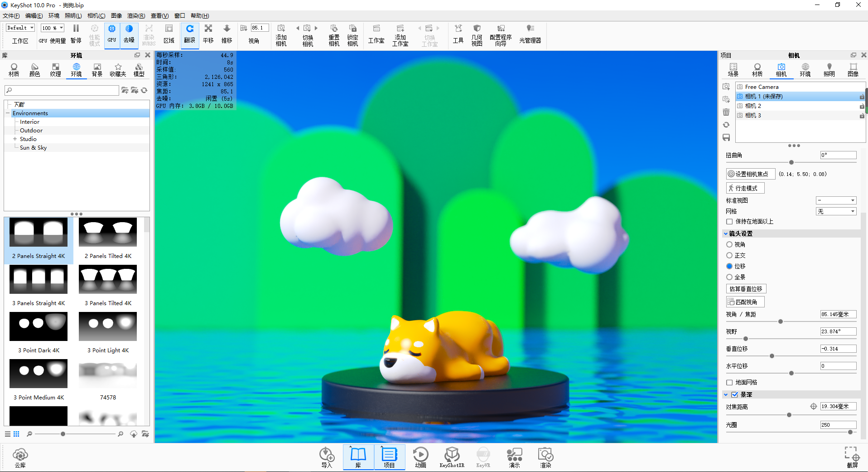Click the 匹配视角 button

tap(745, 301)
